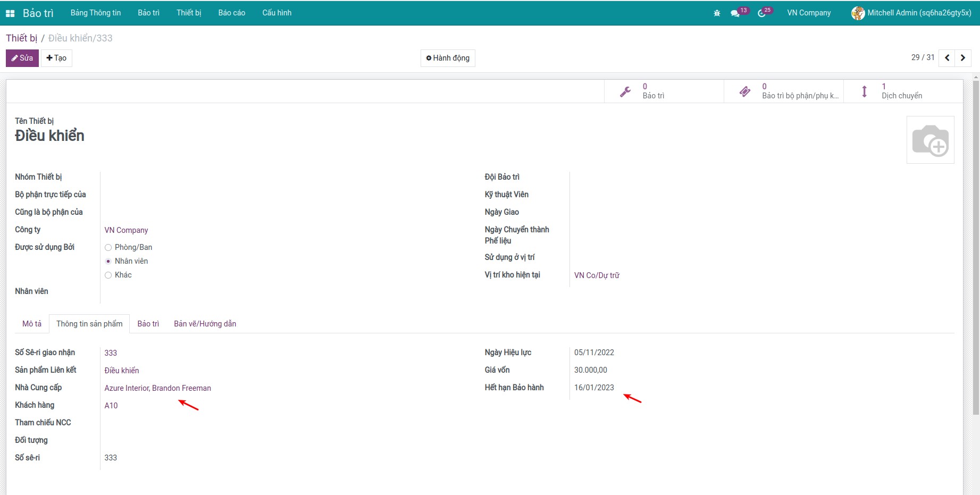The image size is (980, 495).
Task: Open Mitchell Admin user menu
Action: point(911,13)
